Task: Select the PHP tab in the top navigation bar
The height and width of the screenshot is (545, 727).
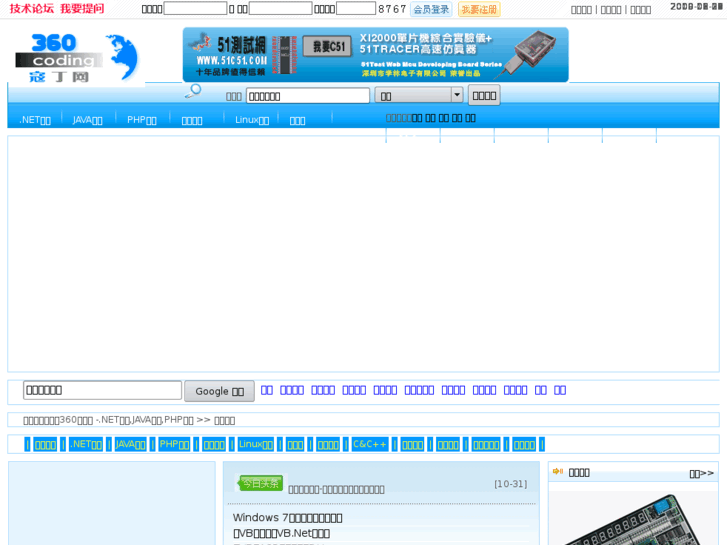Action: coord(141,120)
